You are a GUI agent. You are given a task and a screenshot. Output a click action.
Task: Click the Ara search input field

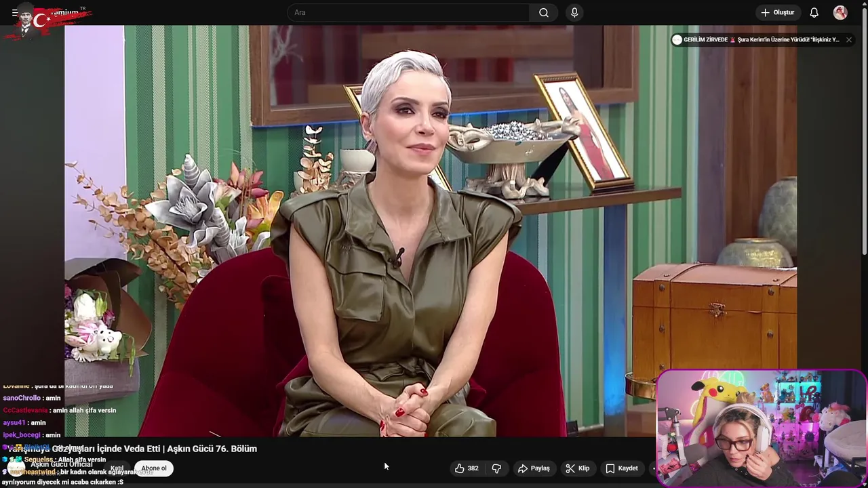409,13
